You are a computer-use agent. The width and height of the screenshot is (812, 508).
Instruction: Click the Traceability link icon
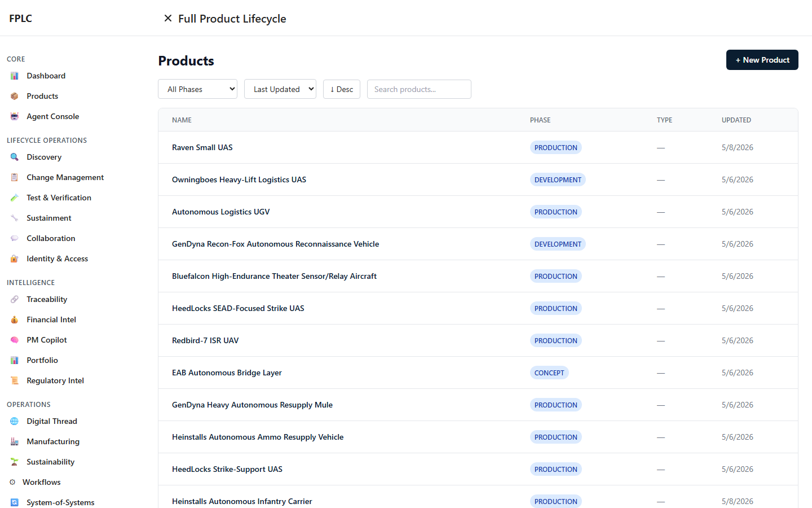coord(15,299)
